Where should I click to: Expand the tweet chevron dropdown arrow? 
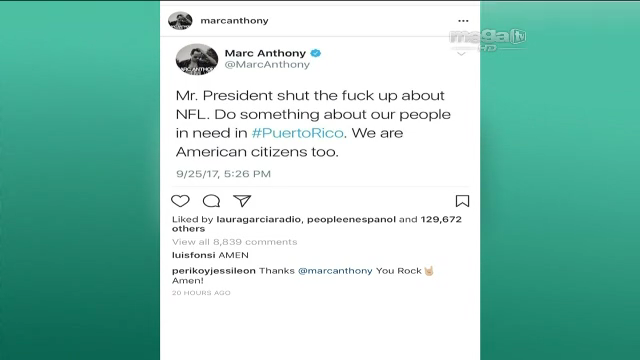coord(461,54)
